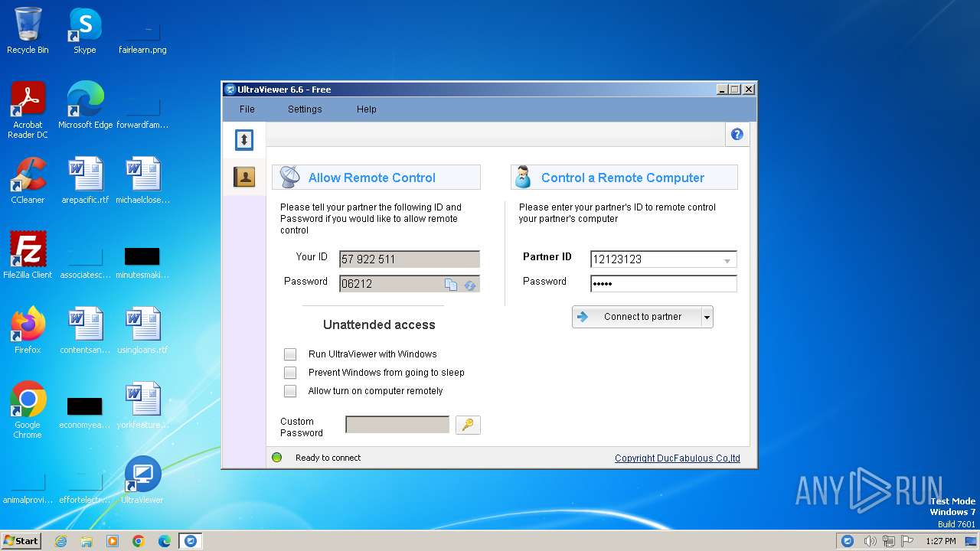Click the blue help question mark icon
Image resolution: width=980 pixels, height=551 pixels.
[737, 135]
